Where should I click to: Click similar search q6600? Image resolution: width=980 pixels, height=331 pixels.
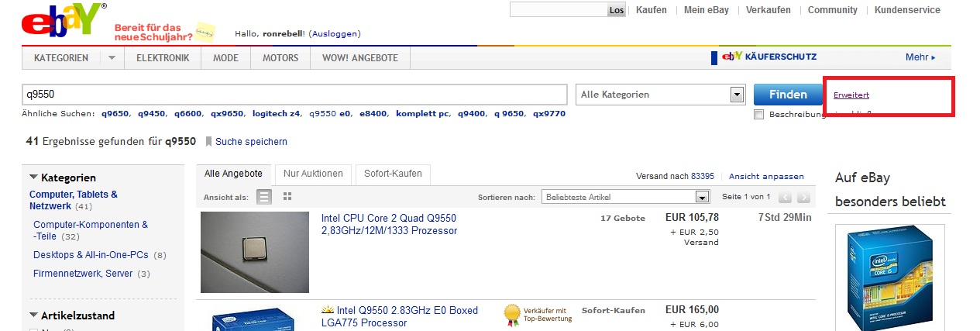coord(187,114)
